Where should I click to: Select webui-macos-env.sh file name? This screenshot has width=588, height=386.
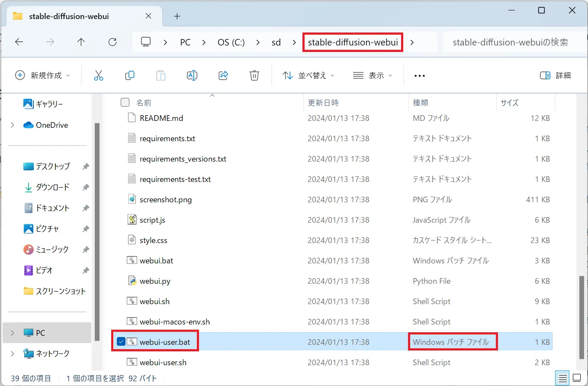point(175,322)
